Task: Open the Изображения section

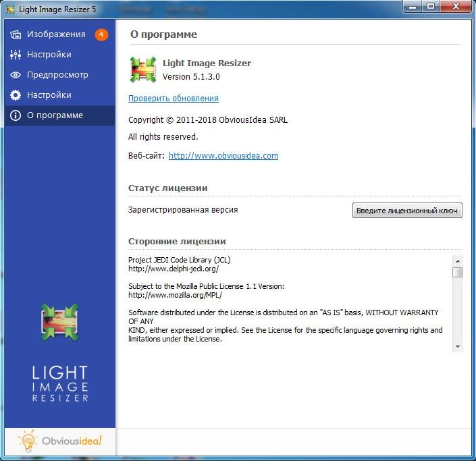Action: [60, 34]
